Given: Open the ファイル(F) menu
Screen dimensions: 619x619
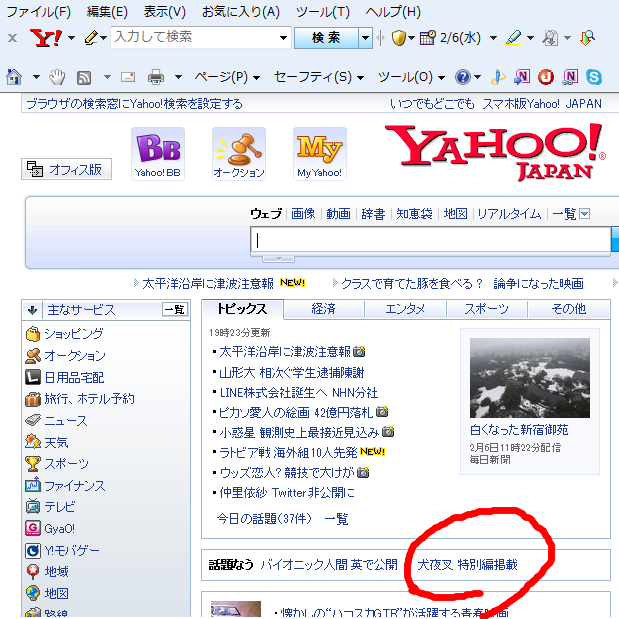Looking at the screenshot, I should [x=38, y=12].
